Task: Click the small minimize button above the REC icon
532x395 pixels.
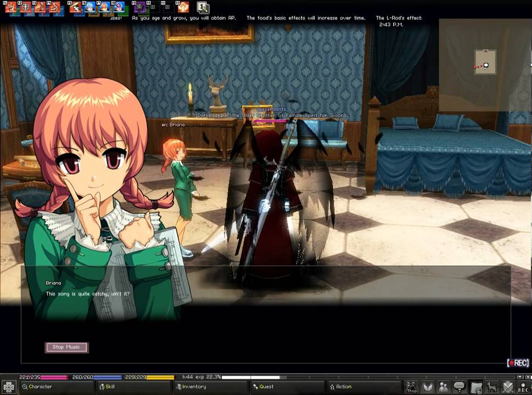Action: click(x=520, y=377)
